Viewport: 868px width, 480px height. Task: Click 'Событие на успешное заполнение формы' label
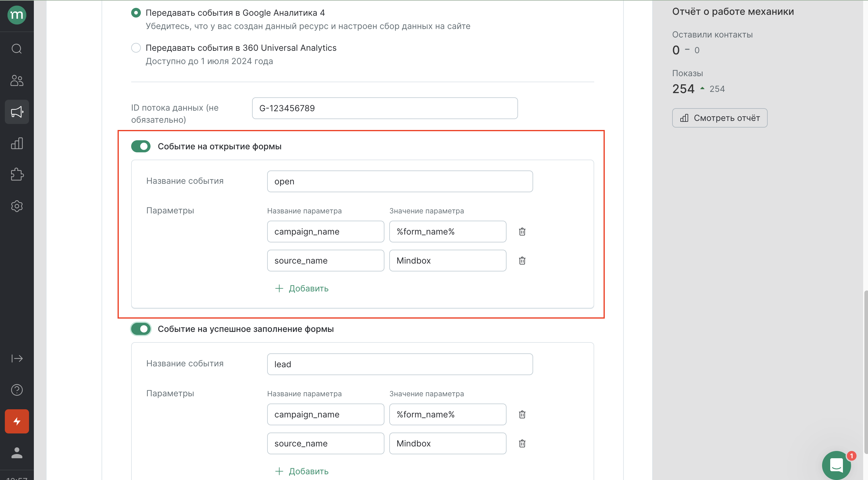click(x=246, y=329)
